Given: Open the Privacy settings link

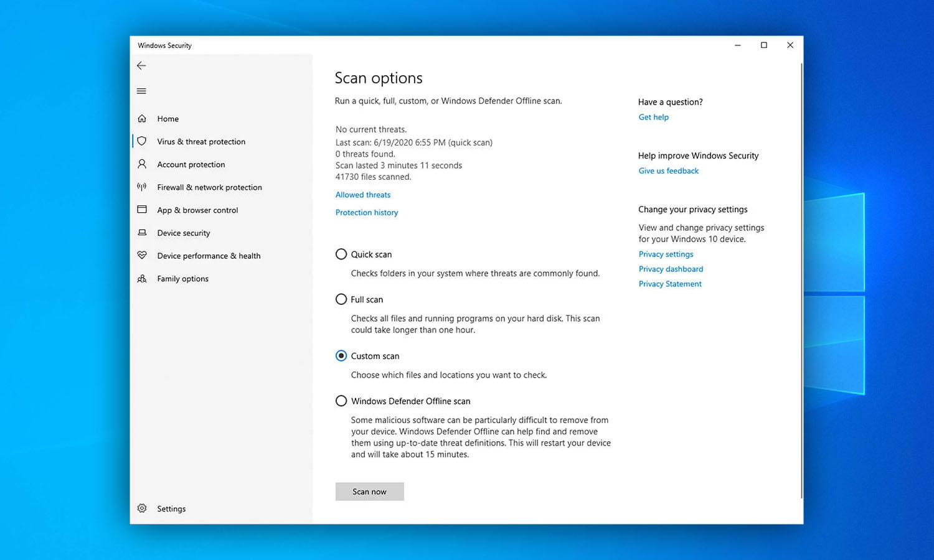Looking at the screenshot, I should 666,254.
